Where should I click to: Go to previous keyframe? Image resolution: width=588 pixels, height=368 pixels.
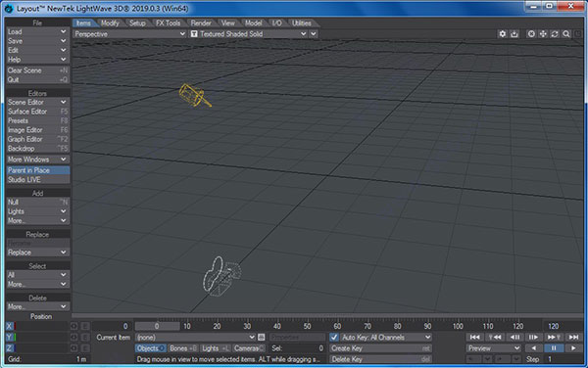495,338
